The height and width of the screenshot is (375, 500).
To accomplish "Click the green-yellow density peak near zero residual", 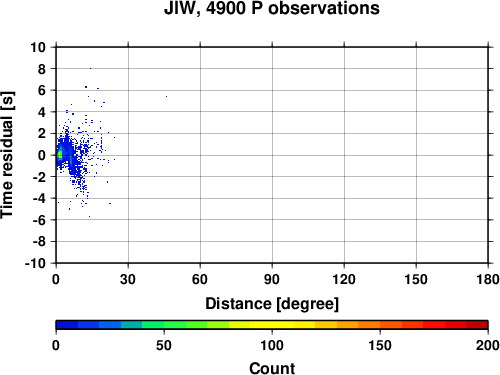I will 60,155.
